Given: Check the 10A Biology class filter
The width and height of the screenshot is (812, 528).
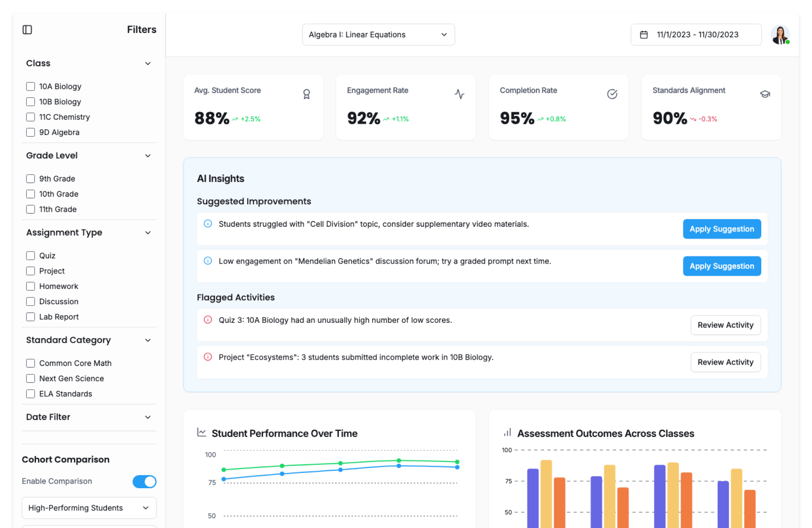Looking at the screenshot, I should (30, 86).
